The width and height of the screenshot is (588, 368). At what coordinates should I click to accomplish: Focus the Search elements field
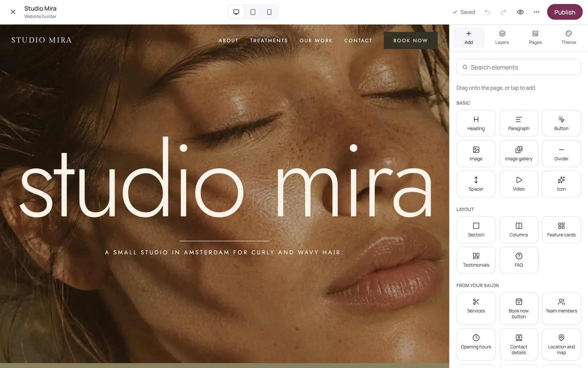(518, 67)
